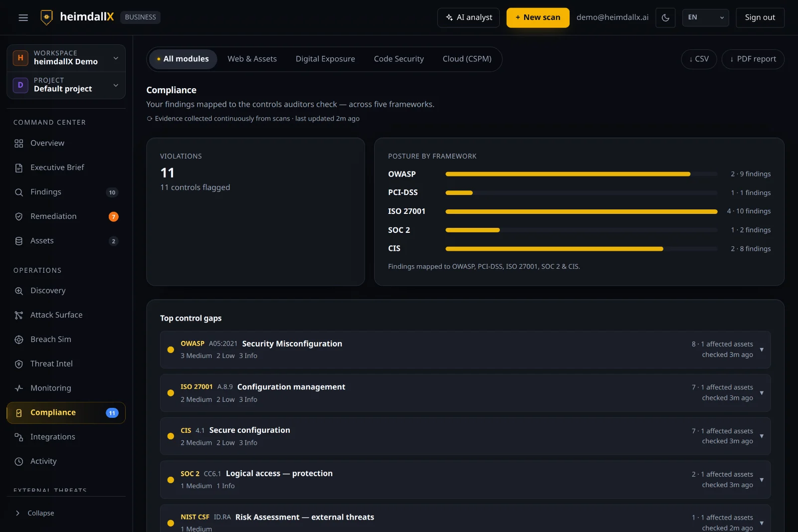Open Assets database icon
Image resolution: width=798 pixels, height=532 pixels.
[19, 241]
